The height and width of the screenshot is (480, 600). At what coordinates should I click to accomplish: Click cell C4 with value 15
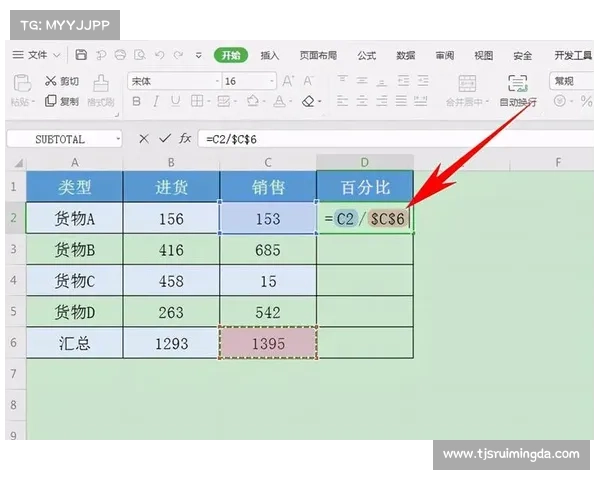(x=268, y=281)
